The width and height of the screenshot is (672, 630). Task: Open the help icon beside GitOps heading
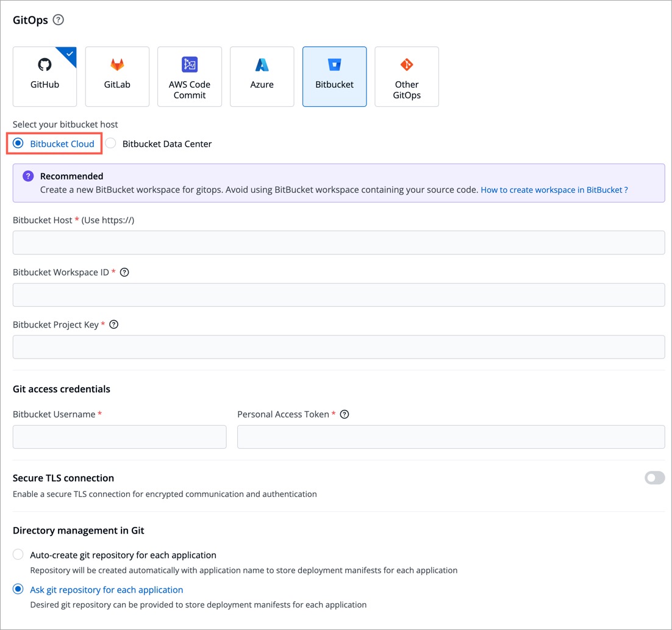(59, 20)
